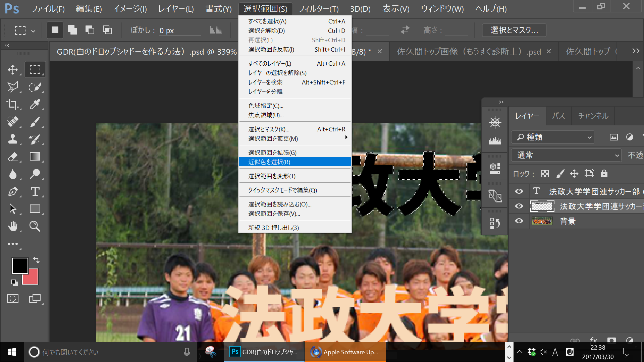Select the Polygonal Lasso tool
The width and height of the screenshot is (644, 362).
point(13,87)
